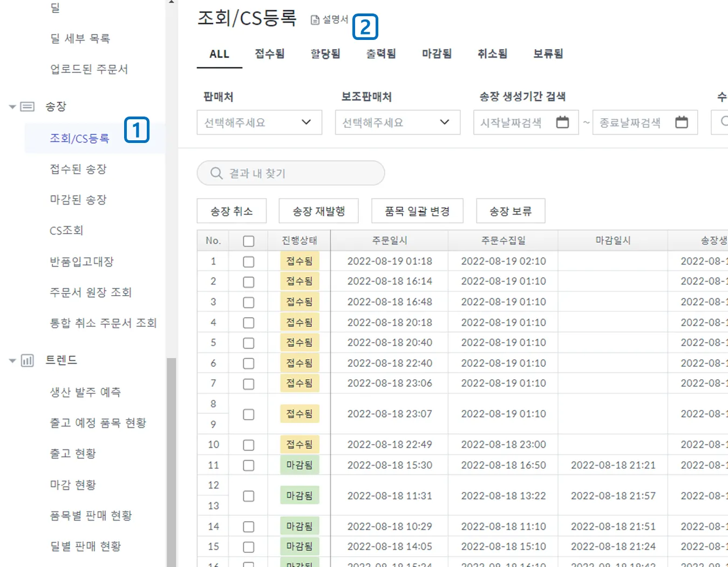728x567 pixels.
Task: Click the 트렌드 chart icon in sidebar
Action: 27,360
